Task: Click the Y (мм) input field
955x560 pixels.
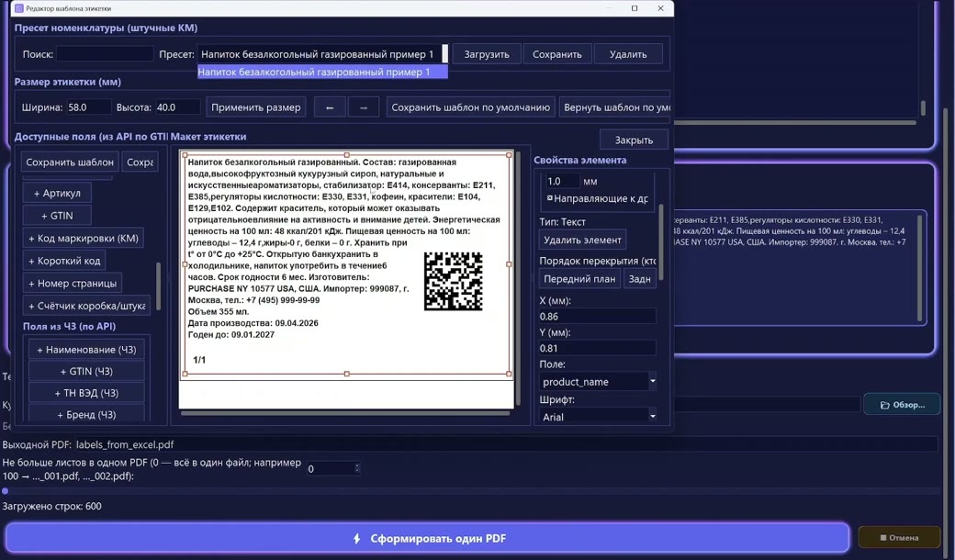Action: 597,348
